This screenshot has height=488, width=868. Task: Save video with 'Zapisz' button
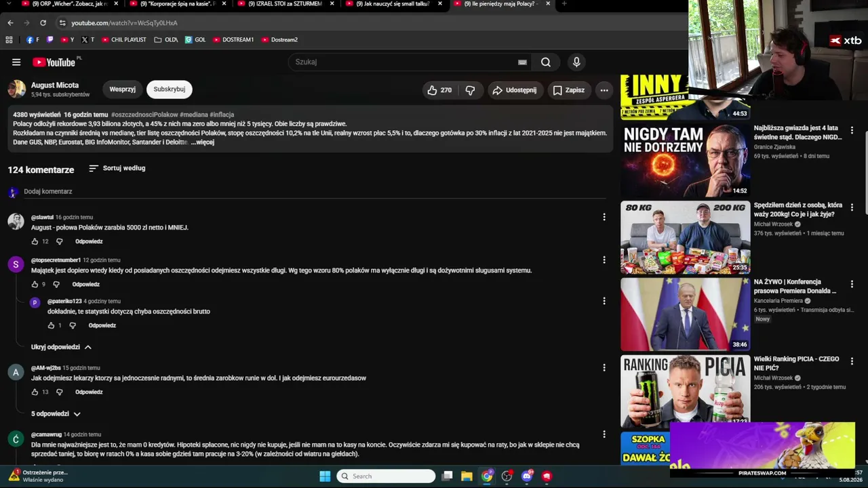[568, 90]
